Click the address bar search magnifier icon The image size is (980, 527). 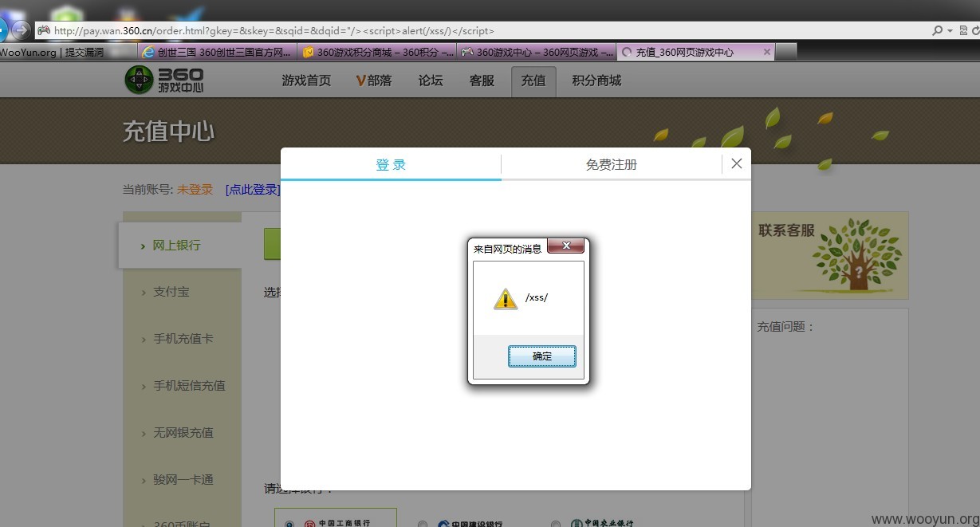pyautogui.click(x=937, y=30)
